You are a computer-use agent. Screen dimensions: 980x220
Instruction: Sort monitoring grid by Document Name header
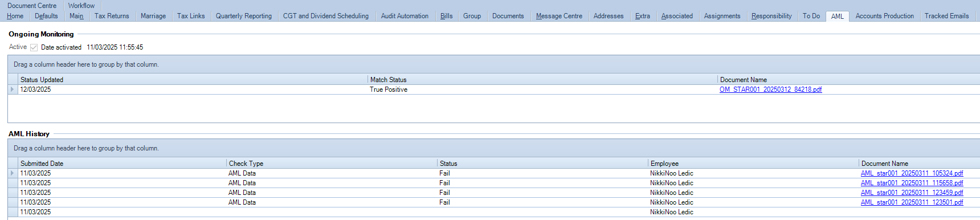coord(848,80)
